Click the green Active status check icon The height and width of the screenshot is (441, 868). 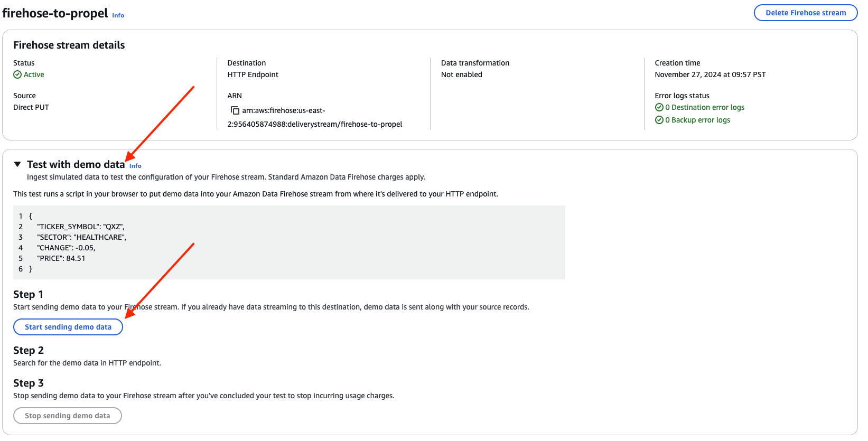pos(17,74)
